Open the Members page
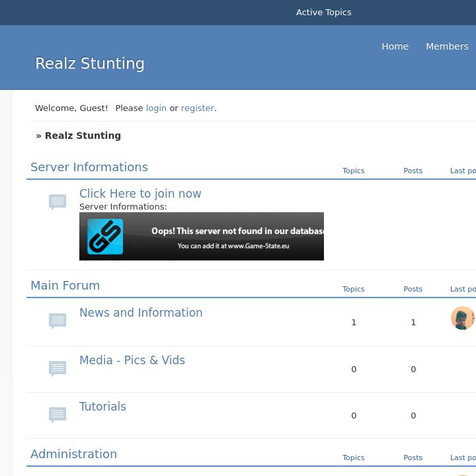This screenshot has width=476, height=476. click(x=447, y=46)
